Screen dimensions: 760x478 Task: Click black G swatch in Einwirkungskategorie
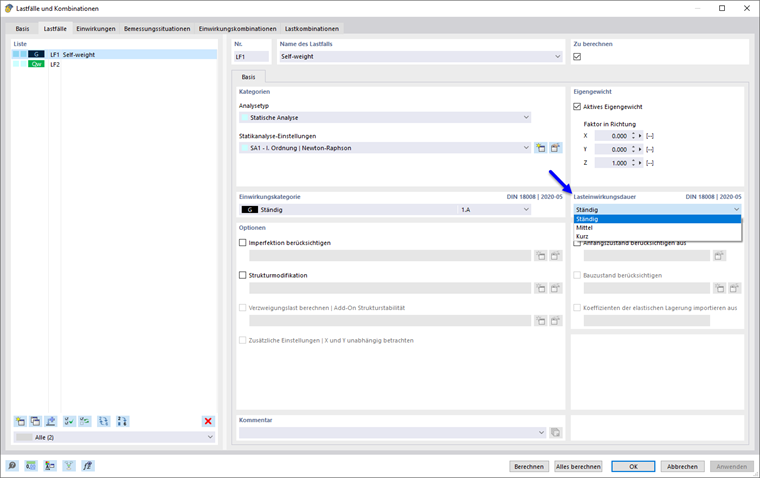(x=250, y=209)
